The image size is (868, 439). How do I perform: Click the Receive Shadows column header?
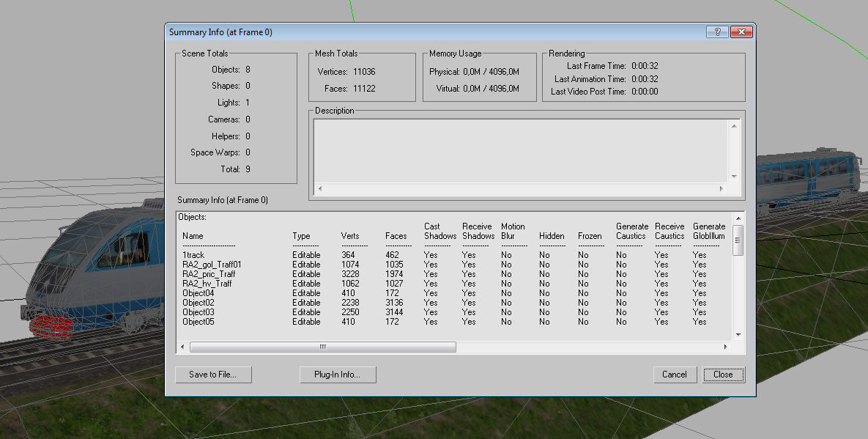point(478,231)
